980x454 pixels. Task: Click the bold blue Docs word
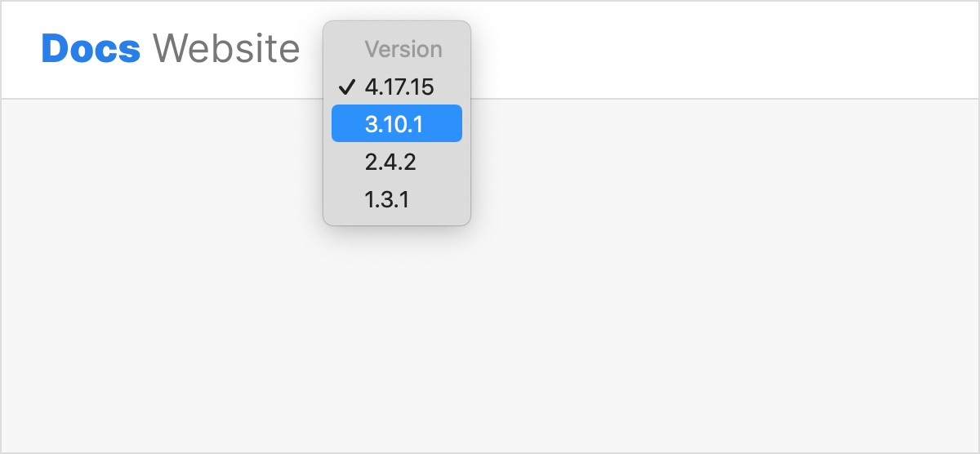[x=91, y=49]
